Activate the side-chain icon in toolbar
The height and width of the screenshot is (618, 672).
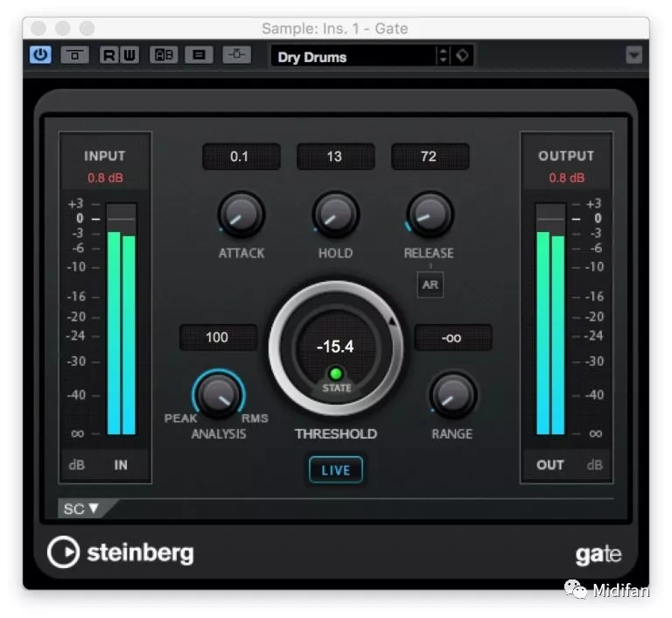[237, 55]
